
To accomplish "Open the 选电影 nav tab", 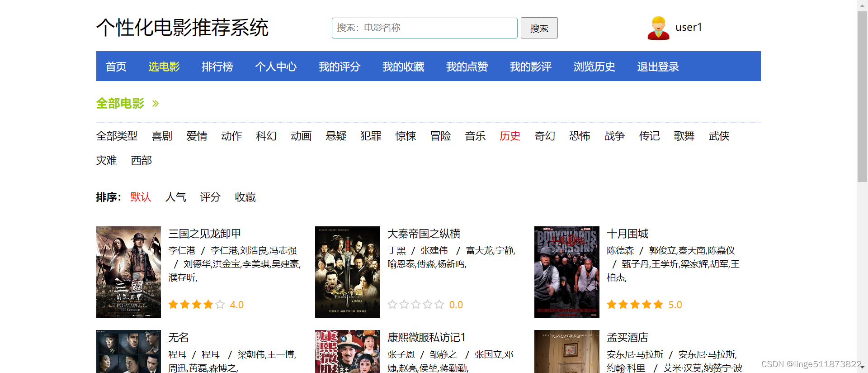I will [x=164, y=67].
